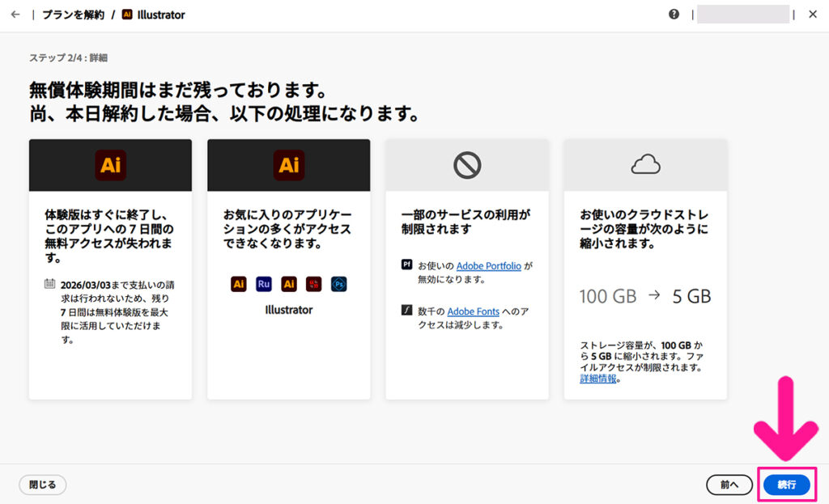Open the 詳細情報 storage details link
Viewport: 829px width, 504px height.
click(x=597, y=379)
